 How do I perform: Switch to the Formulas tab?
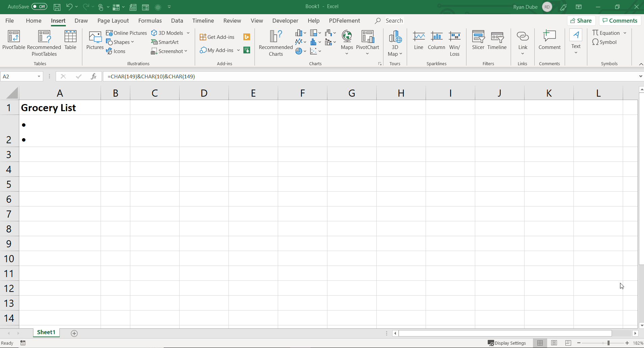(150, 21)
